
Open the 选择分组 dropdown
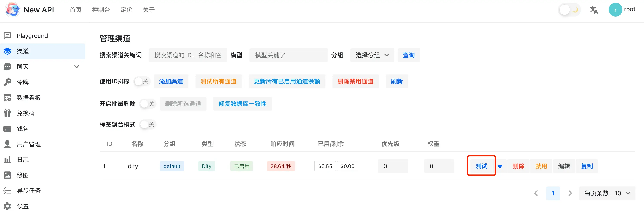point(372,55)
